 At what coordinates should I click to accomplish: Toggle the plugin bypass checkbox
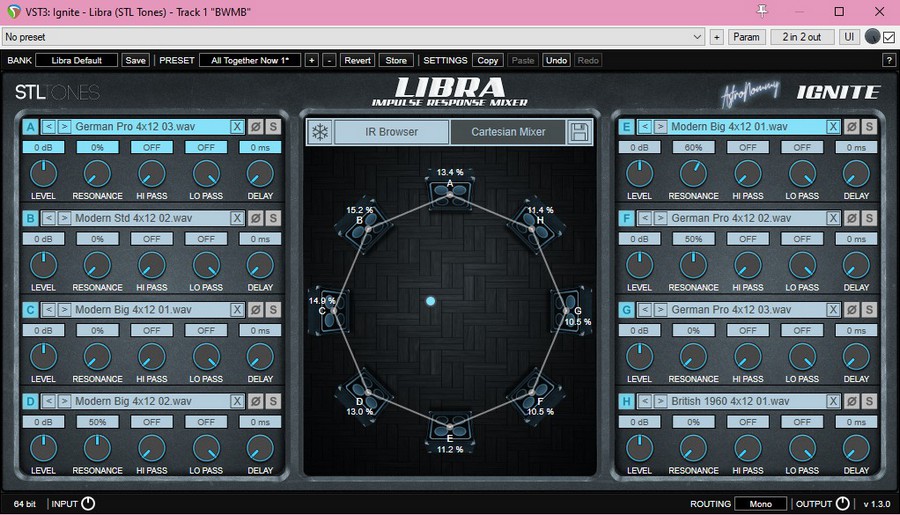pos(889,37)
